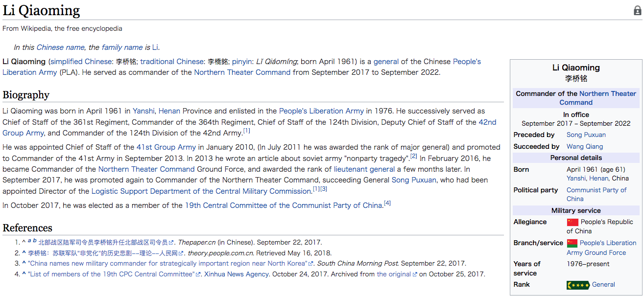Open Yanshi link in the infobox Born row

click(x=576, y=179)
